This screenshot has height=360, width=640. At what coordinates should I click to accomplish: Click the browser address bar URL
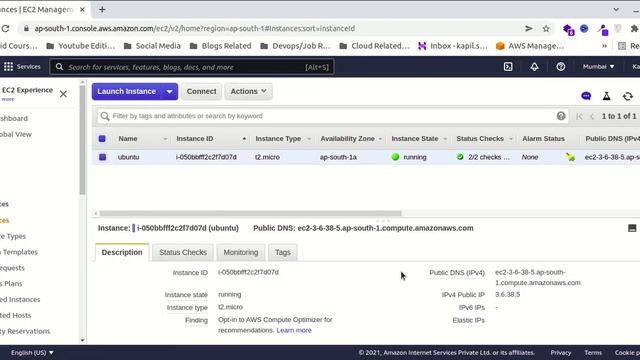[195, 29]
